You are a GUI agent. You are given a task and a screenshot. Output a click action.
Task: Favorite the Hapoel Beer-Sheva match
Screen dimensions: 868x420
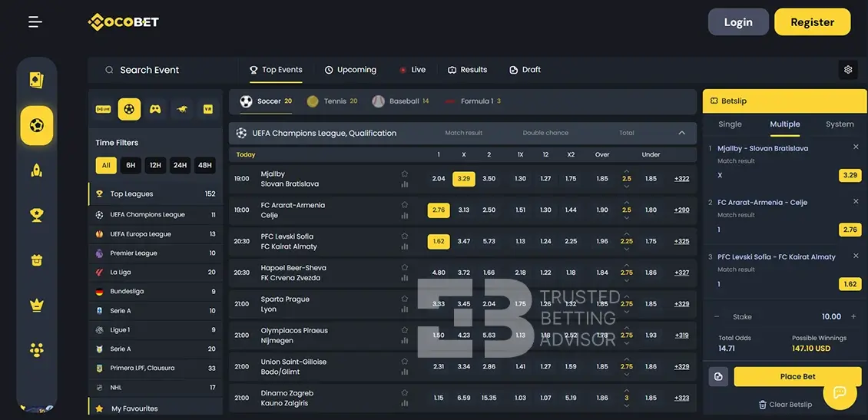point(405,267)
